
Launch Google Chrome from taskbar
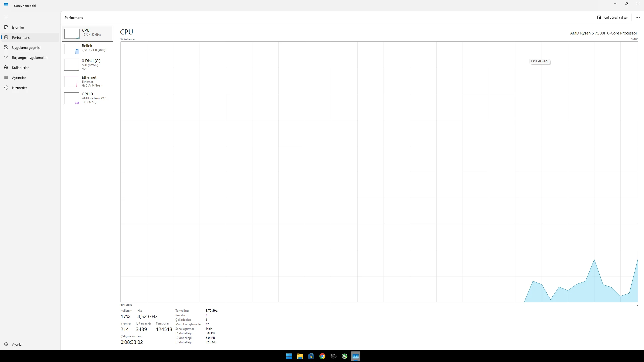(322, 356)
